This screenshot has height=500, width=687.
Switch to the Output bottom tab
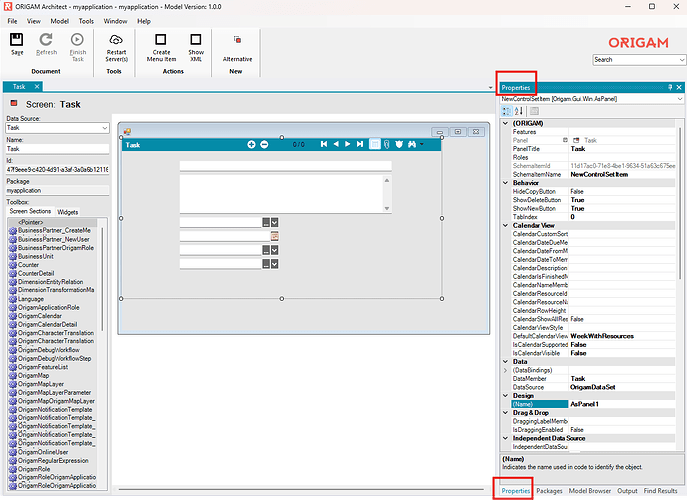tap(627, 491)
